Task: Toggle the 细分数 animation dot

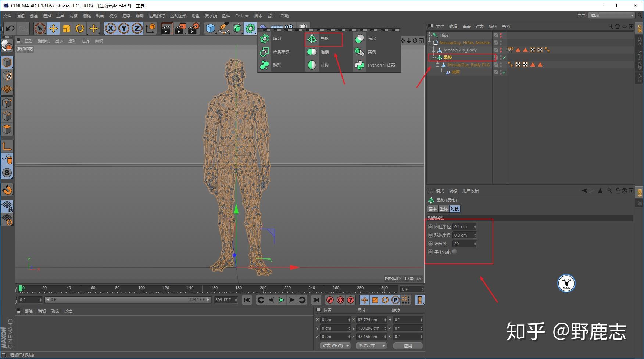Action: pos(430,244)
